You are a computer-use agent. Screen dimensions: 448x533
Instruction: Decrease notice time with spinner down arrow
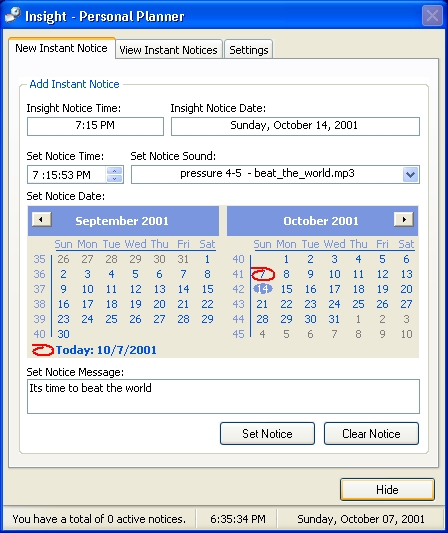tap(115, 178)
